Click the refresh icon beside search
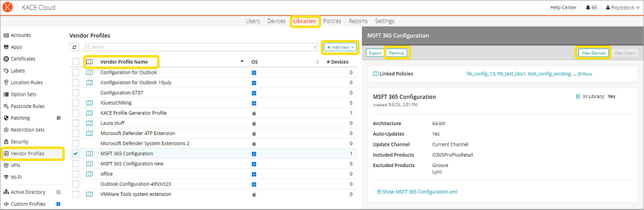644x210 pixels. pyautogui.click(x=75, y=47)
